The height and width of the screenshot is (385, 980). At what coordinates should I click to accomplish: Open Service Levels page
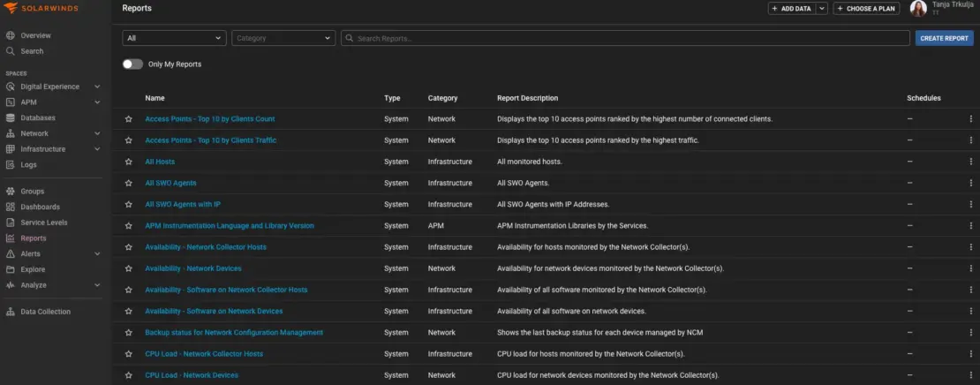click(44, 223)
